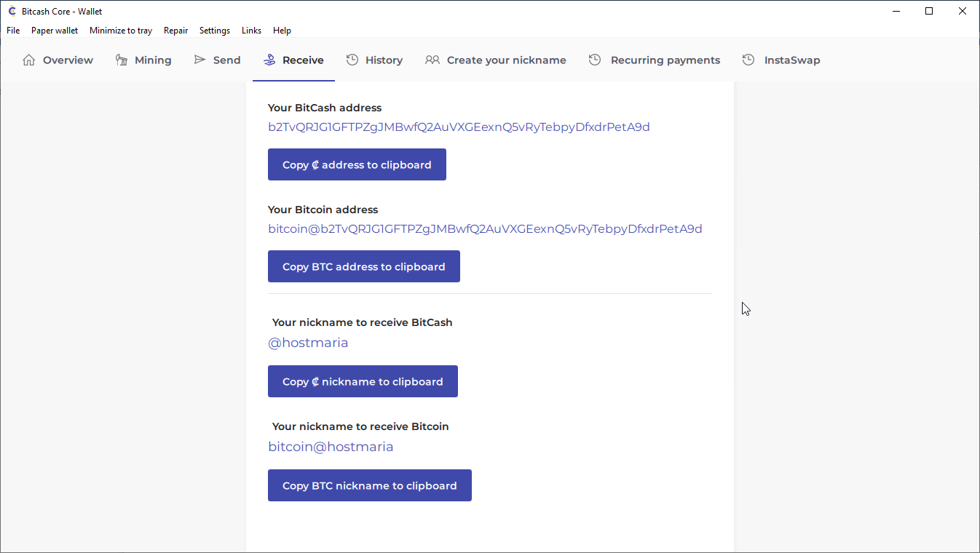Click 'Your nickname to receive BitCash' label
This screenshot has height=553, width=980.
click(x=362, y=322)
